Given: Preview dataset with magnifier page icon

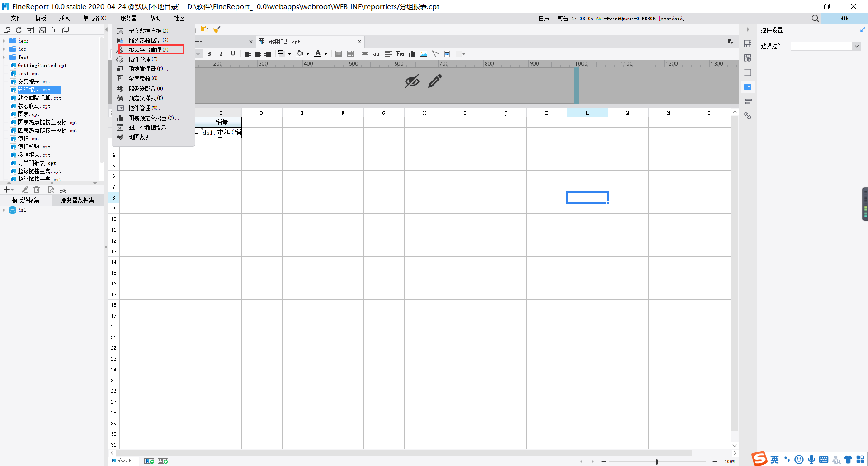Looking at the screenshot, I should [51, 190].
